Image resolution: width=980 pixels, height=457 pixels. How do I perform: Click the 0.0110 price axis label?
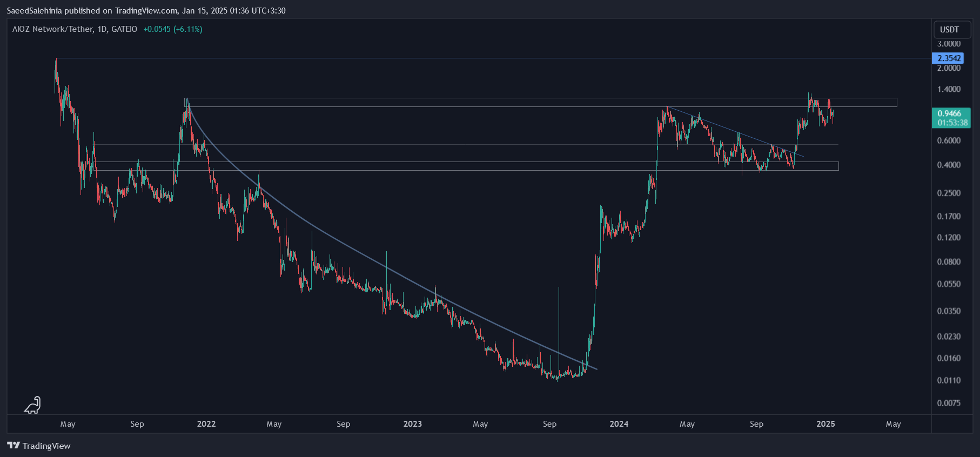pos(949,380)
